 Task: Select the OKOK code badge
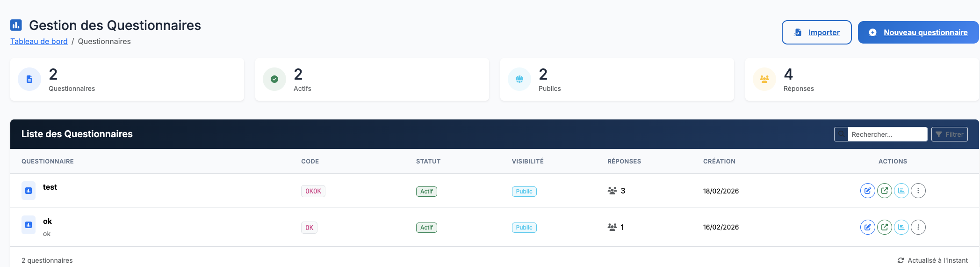tap(313, 191)
